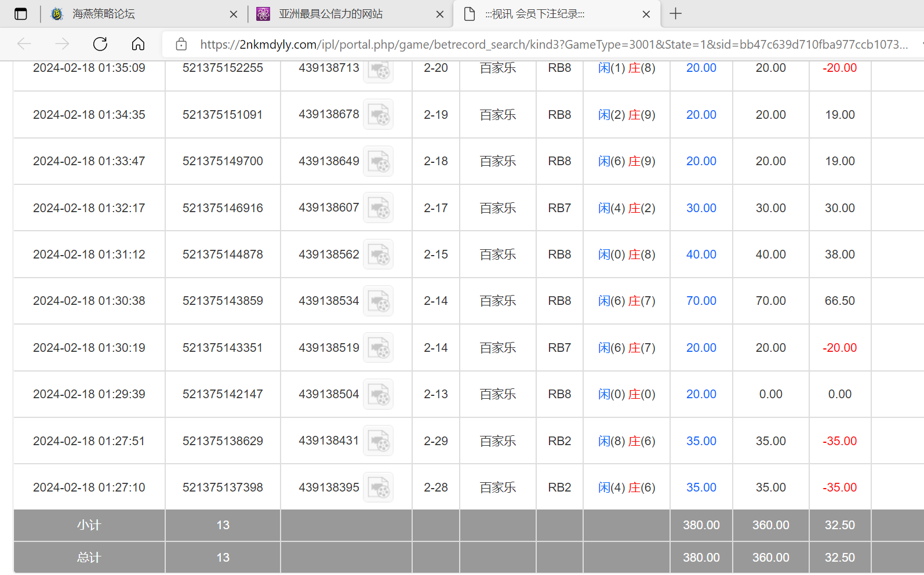Screen dimensions: 924x575
Task: Select order number 521375149700
Action: pos(223,161)
